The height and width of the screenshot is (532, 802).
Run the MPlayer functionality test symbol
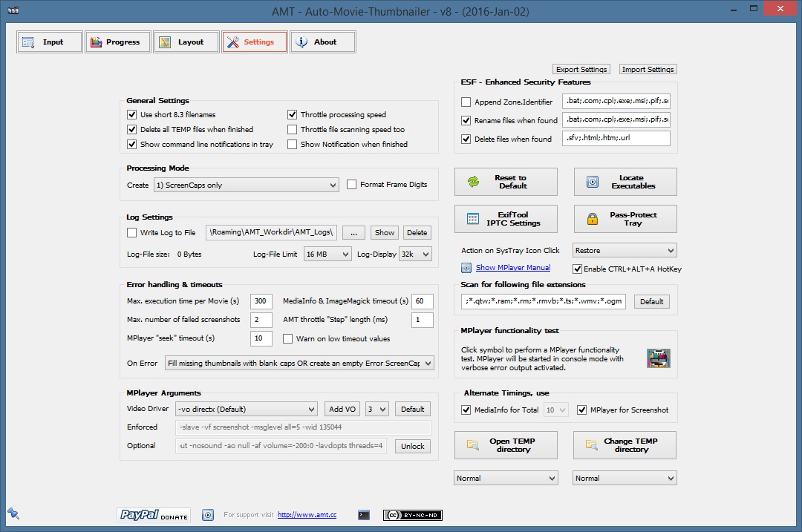click(x=658, y=358)
